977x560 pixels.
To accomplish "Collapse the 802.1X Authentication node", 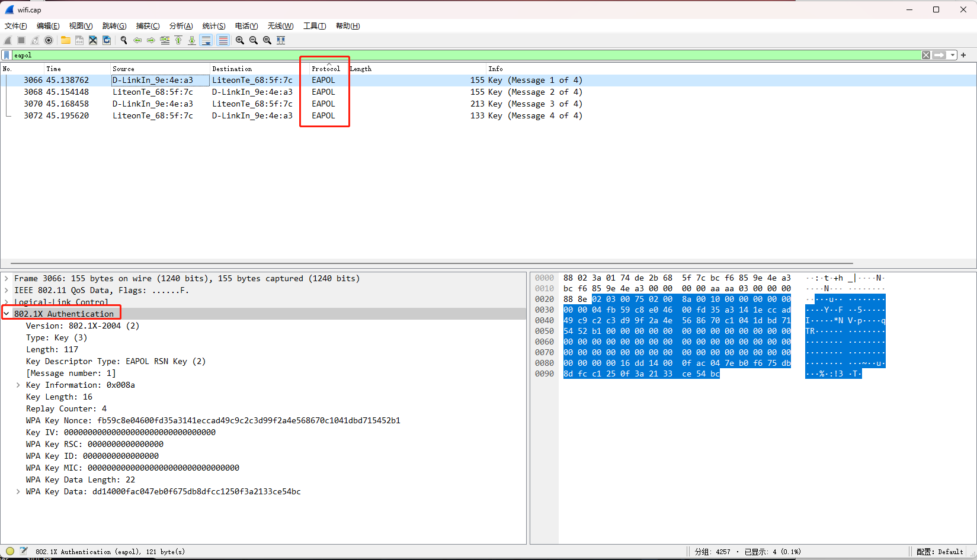I will (7, 314).
